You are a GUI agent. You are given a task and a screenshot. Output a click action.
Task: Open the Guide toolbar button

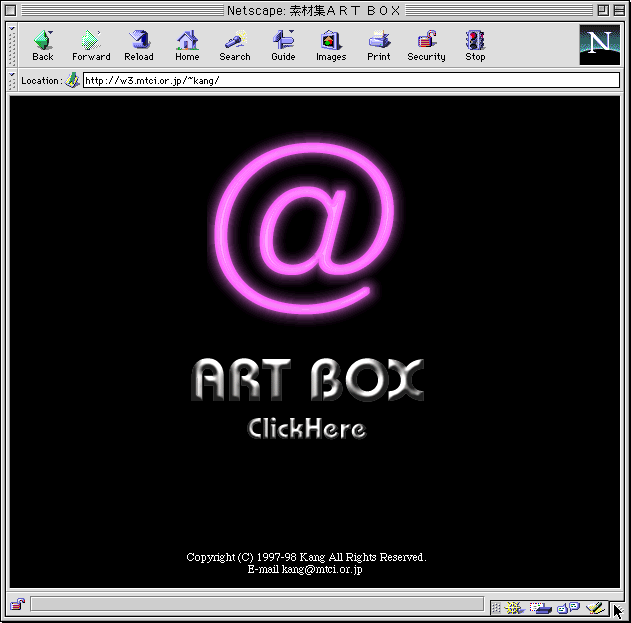point(283,45)
